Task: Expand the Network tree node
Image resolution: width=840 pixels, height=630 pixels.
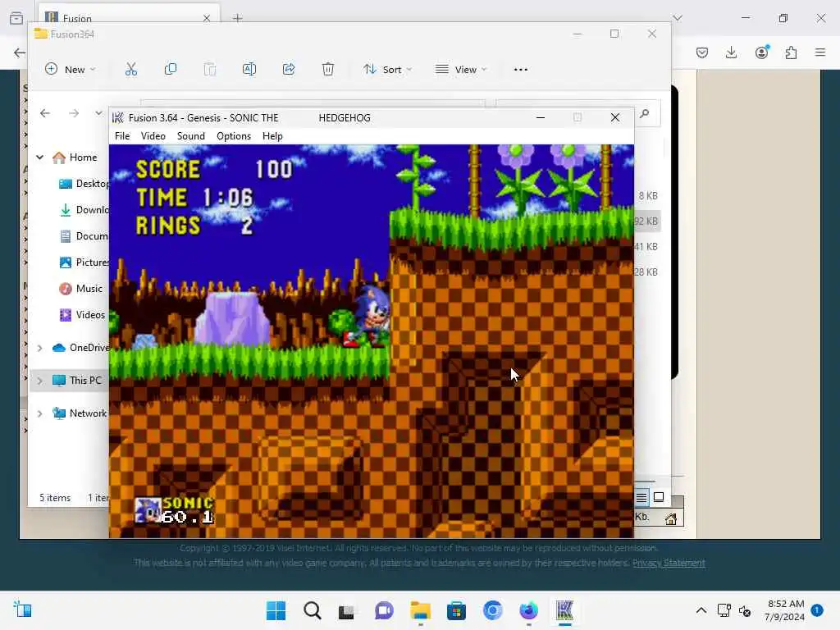Action: [39, 413]
